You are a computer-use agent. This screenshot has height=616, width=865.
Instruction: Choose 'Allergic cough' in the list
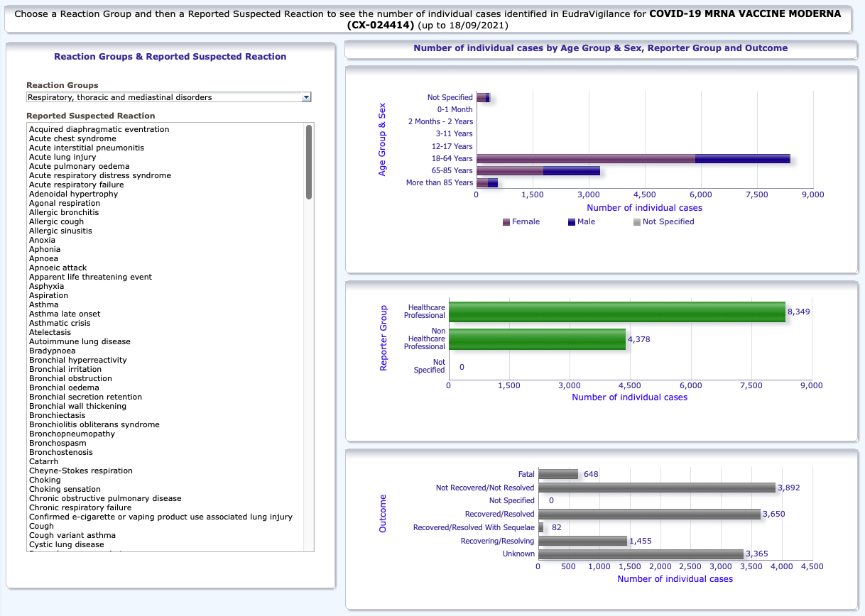(57, 221)
